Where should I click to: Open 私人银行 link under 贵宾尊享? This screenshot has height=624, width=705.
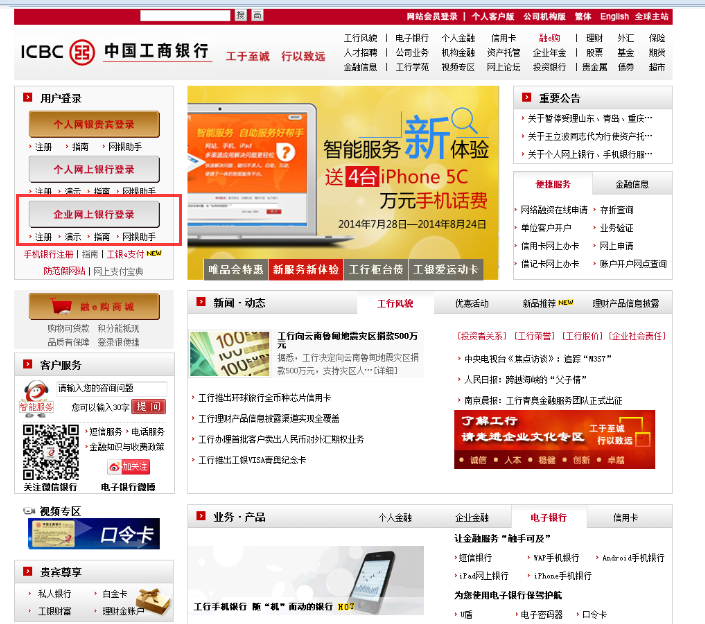coord(54,594)
